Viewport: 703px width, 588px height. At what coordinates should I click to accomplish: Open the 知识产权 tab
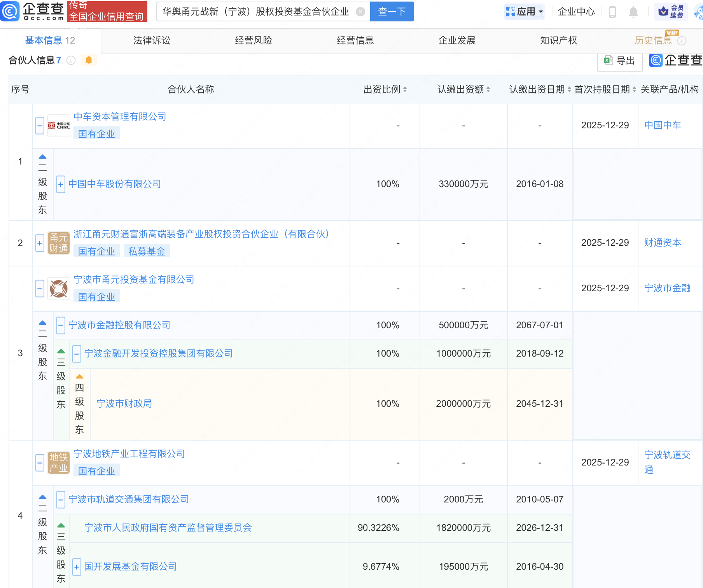pos(558,40)
